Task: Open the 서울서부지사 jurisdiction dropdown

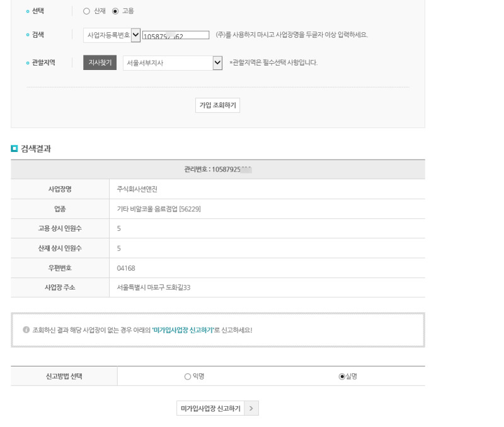Action: coord(172,62)
